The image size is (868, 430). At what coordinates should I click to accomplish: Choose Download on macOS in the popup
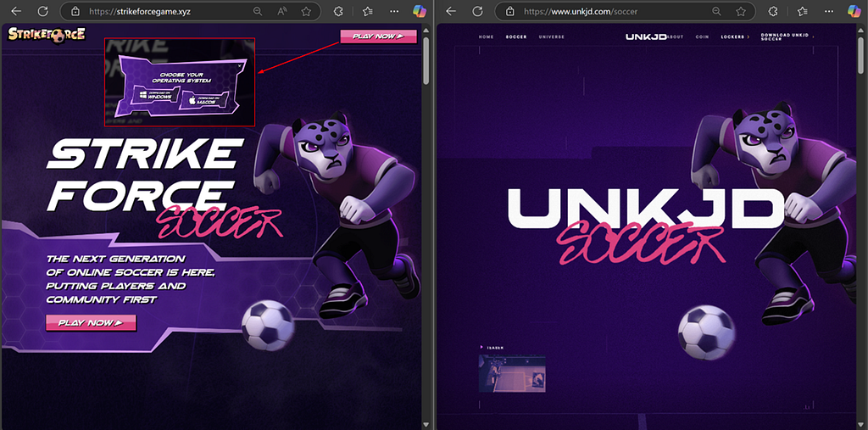point(203,100)
